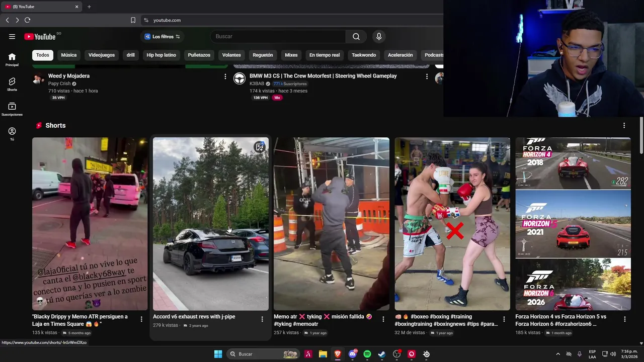Open the Shorts shelf options menu
This screenshot has width=644, height=362.
(624, 125)
